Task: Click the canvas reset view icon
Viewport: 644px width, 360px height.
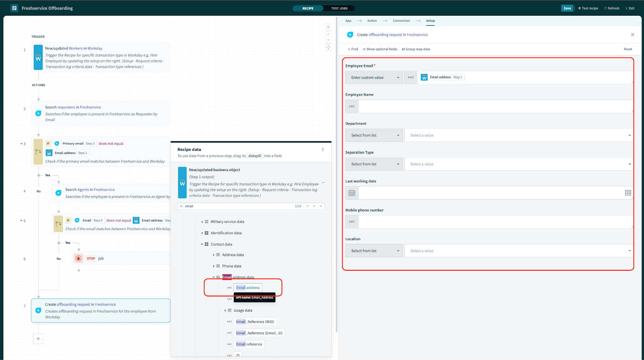Action: click(328, 27)
